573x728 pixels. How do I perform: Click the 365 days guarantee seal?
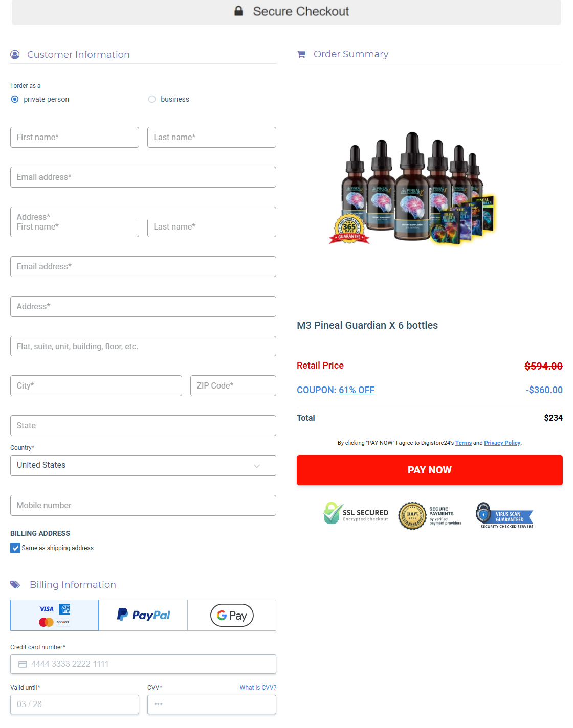[x=349, y=229]
